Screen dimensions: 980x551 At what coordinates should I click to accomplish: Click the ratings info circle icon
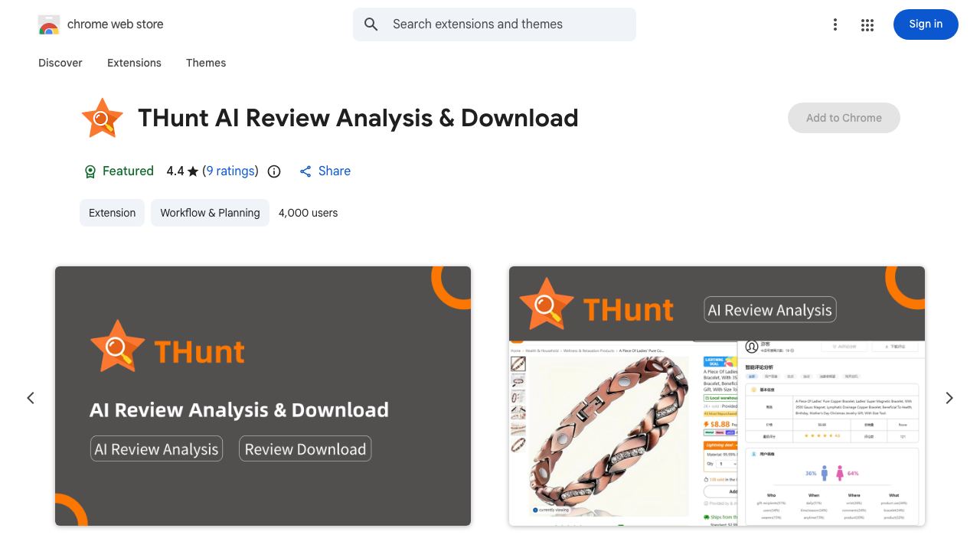click(x=274, y=171)
